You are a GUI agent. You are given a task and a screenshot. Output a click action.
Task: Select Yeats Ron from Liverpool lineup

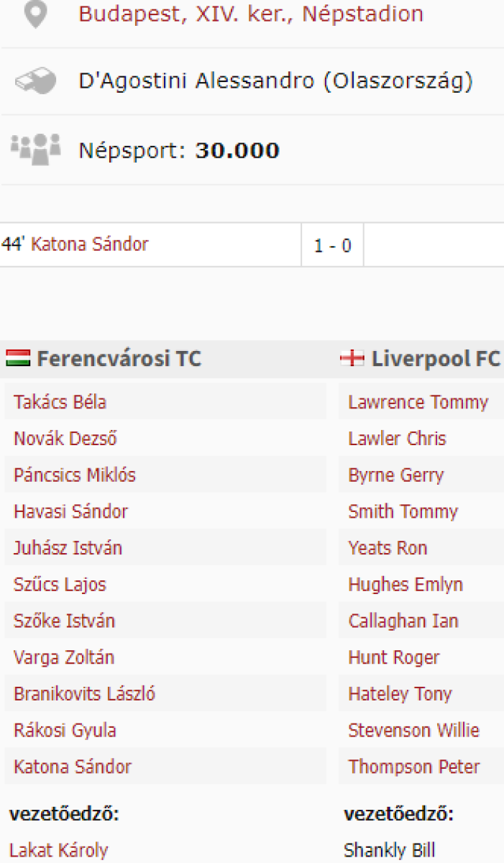click(388, 548)
